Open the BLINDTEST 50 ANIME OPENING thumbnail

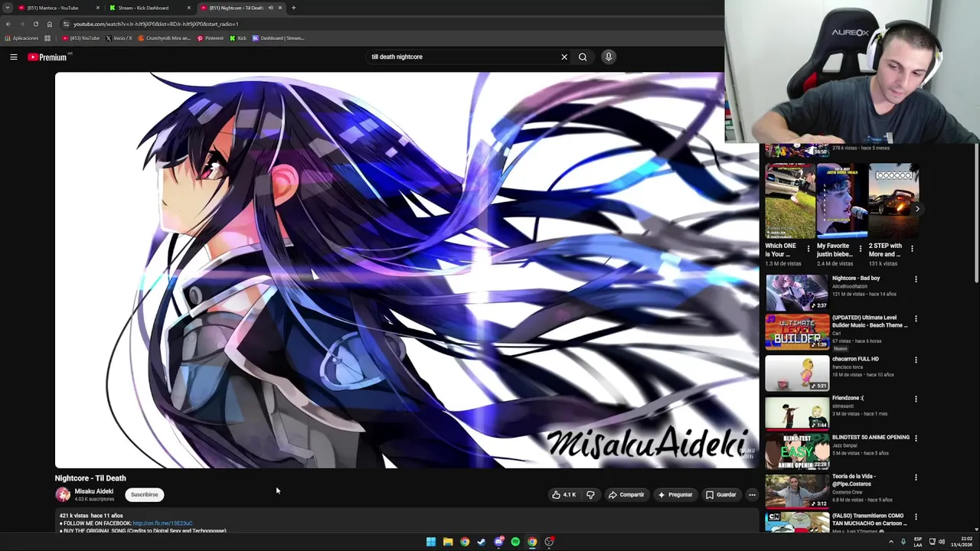click(x=797, y=451)
